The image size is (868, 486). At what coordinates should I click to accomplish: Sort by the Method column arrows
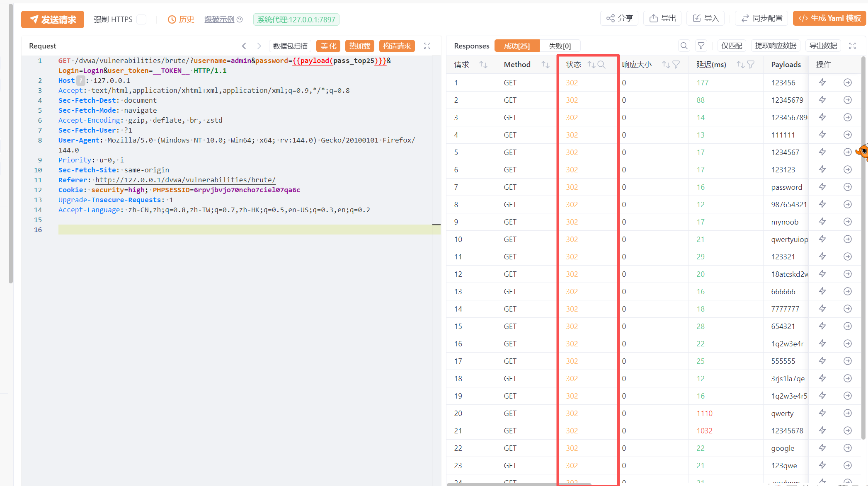click(545, 65)
